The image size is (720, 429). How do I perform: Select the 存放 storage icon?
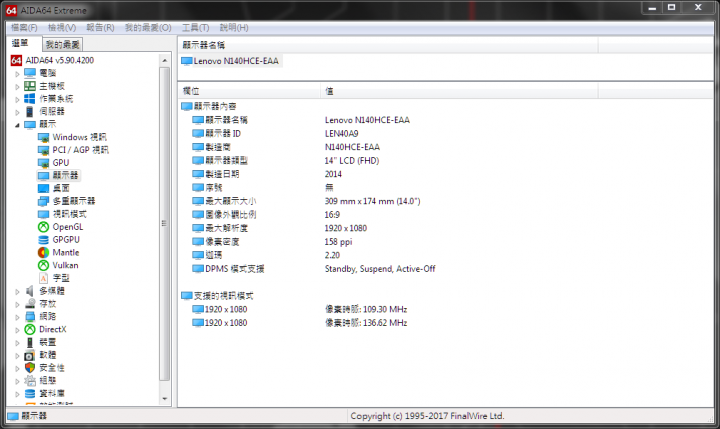coord(30,304)
